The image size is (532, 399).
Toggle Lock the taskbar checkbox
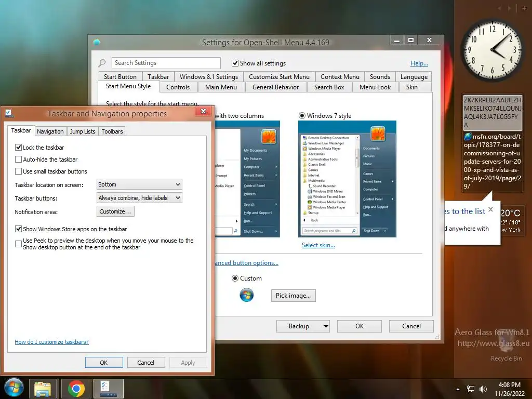coord(18,147)
